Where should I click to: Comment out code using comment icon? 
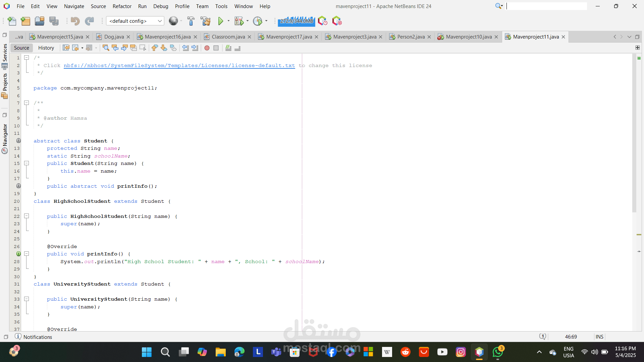click(228, 48)
